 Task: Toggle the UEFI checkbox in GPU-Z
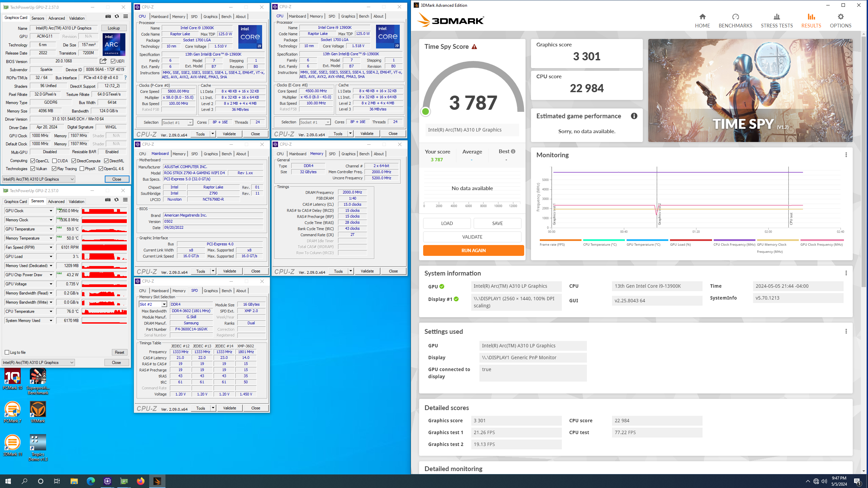pos(113,61)
